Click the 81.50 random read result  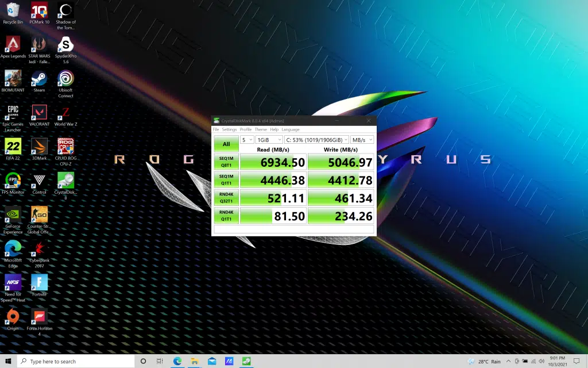click(x=273, y=216)
